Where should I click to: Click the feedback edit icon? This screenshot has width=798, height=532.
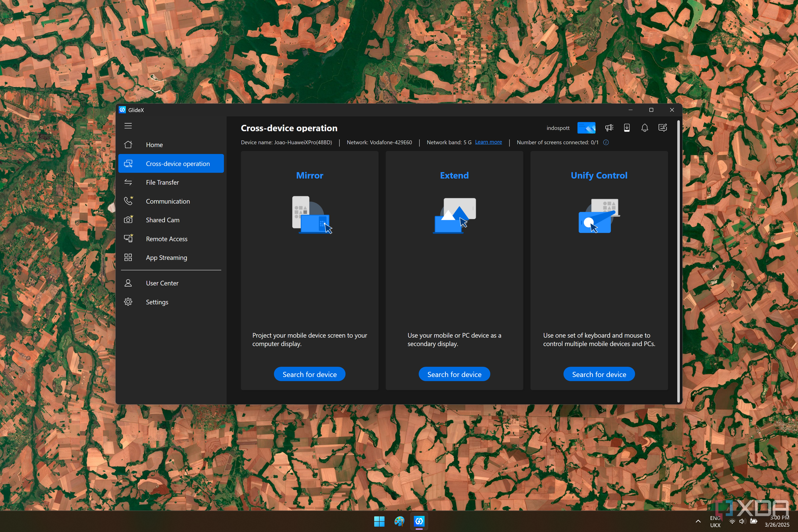pyautogui.click(x=663, y=128)
